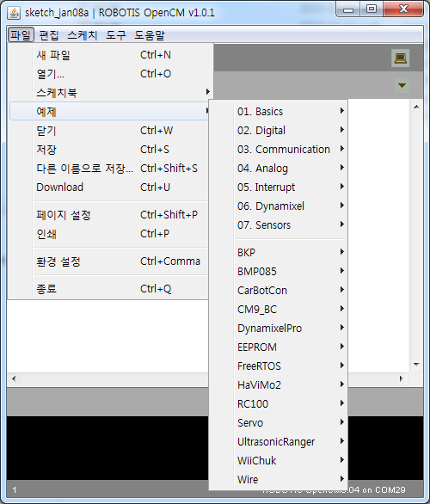The height and width of the screenshot is (504, 430).
Task: Open the 도움말 menu
Action: 150,34
